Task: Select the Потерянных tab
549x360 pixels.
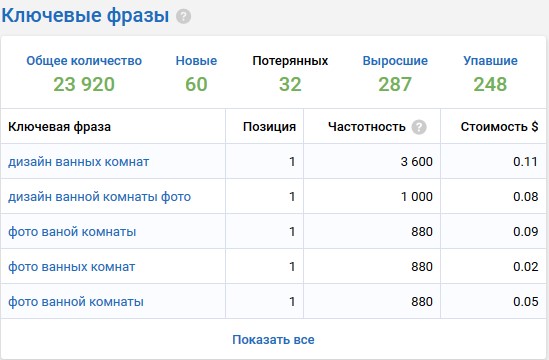Action: 290,61
